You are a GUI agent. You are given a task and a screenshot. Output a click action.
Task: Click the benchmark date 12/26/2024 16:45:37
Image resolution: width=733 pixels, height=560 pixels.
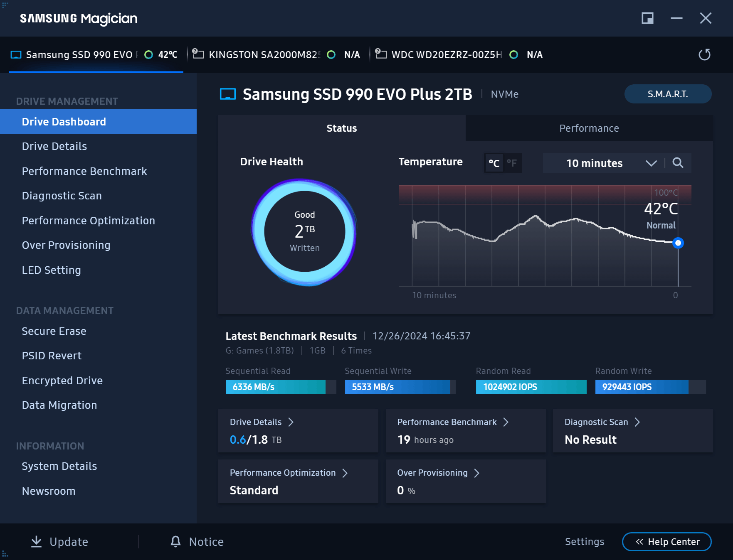coord(421,336)
